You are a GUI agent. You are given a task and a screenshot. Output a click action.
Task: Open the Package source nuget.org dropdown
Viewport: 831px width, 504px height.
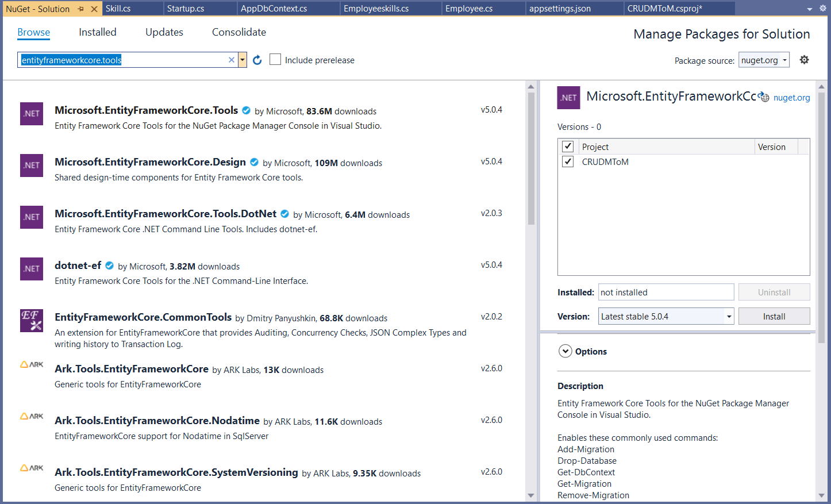(x=764, y=60)
